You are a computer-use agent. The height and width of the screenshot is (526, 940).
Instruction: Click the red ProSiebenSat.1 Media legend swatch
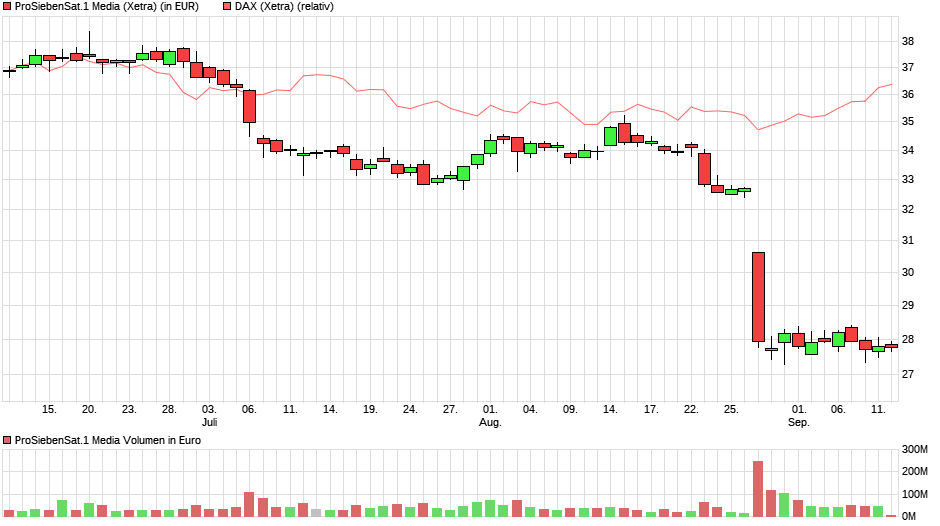tap(7, 7)
